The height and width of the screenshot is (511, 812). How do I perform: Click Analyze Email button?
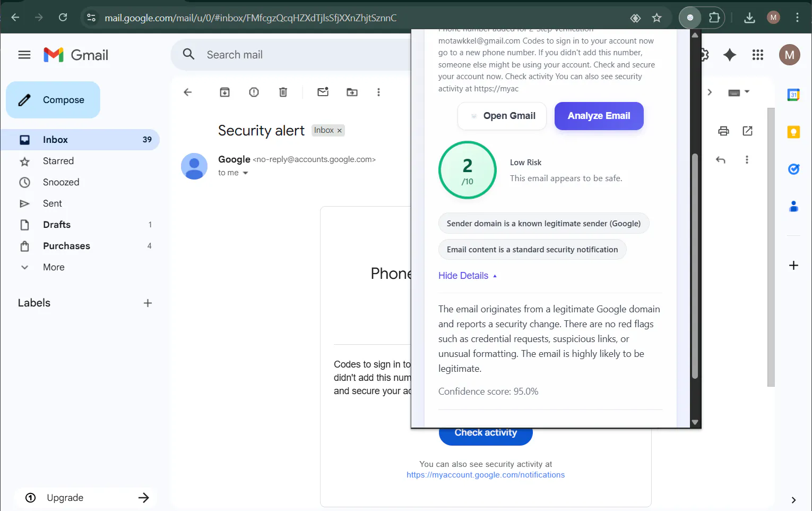tap(599, 116)
